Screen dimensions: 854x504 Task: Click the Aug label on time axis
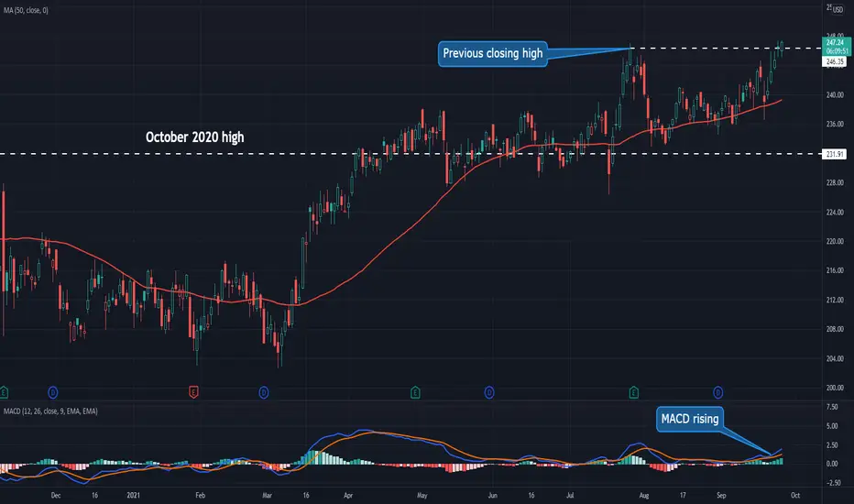(644, 495)
